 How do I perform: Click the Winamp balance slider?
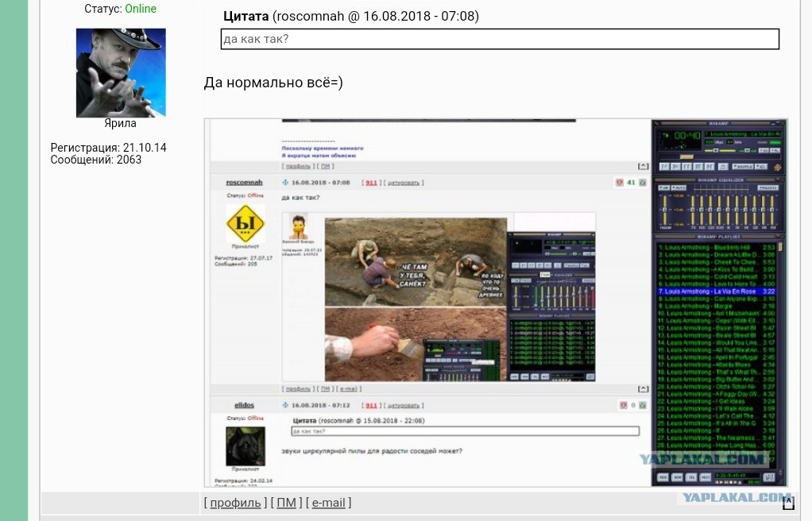tap(748, 150)
